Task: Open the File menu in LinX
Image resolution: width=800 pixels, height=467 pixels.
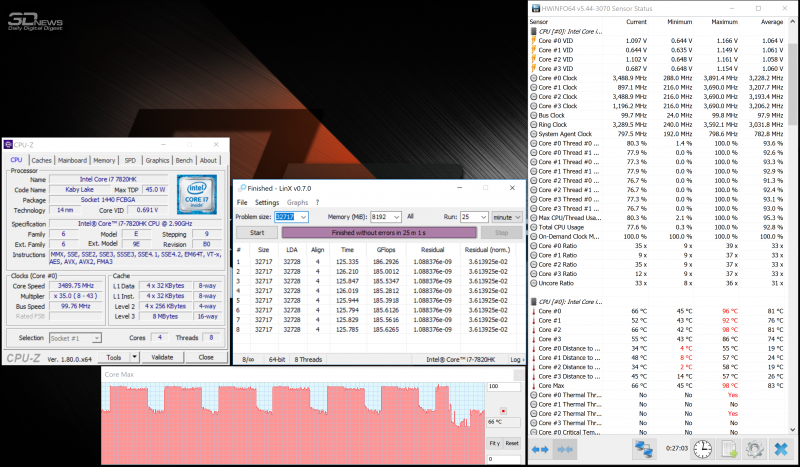Action: (242, 203)
